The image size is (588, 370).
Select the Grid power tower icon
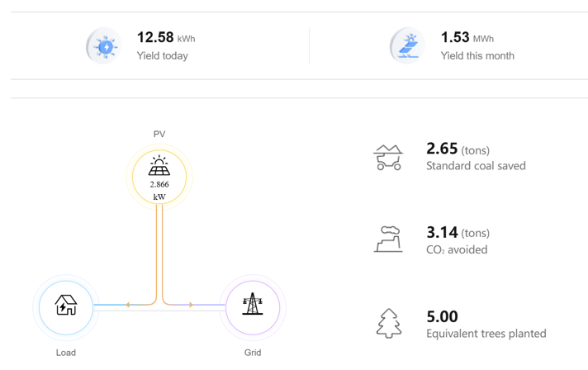pos(253,303)
